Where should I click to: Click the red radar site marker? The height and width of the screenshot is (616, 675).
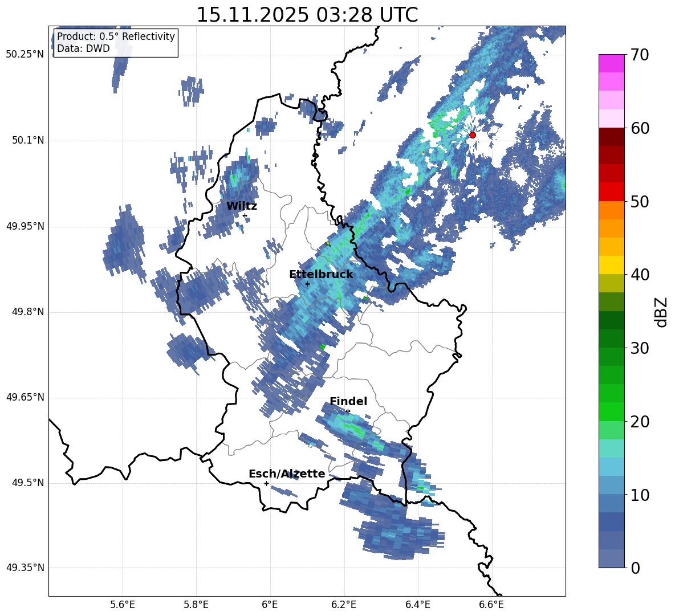point(472,135)
